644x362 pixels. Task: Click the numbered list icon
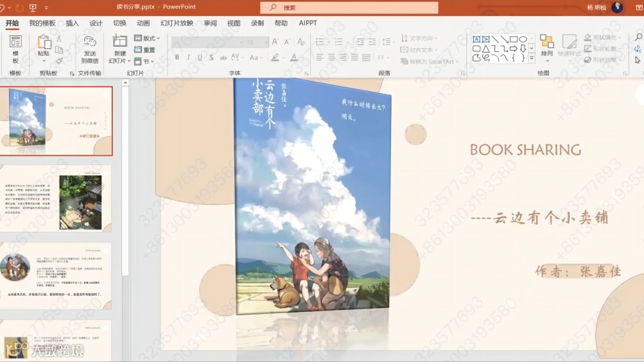[339, 42]
